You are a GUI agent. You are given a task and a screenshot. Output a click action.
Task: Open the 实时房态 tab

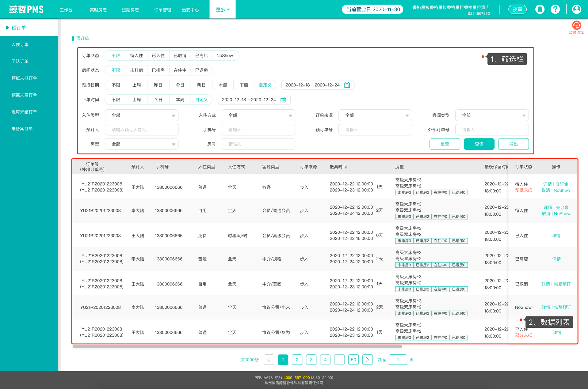pyautogui.click(x=98, y=10)
